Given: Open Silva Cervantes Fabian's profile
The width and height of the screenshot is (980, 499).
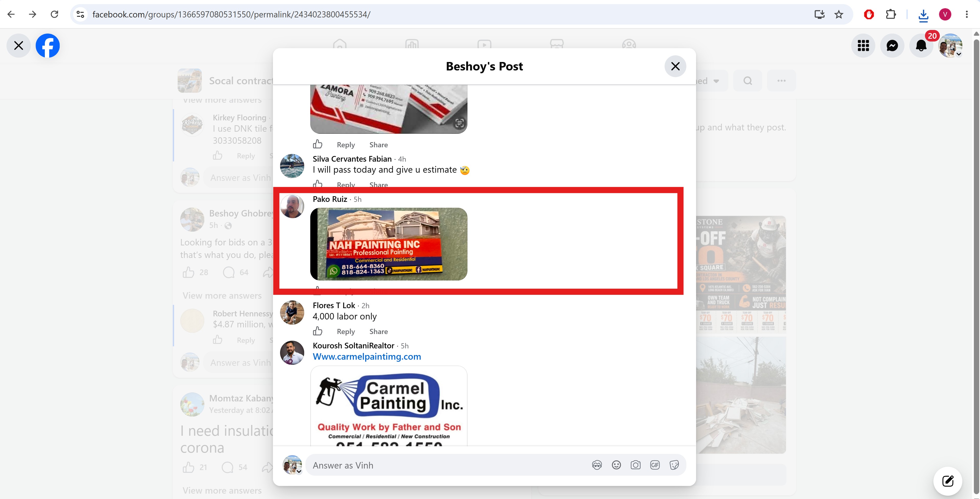Looking at the screenshot, I should (352, 159).
